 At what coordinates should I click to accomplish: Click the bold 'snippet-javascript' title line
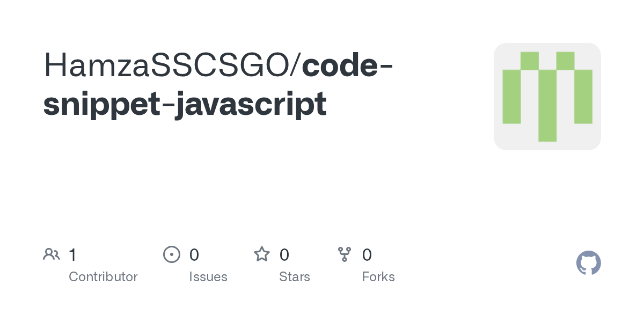[x=185, y=104]
